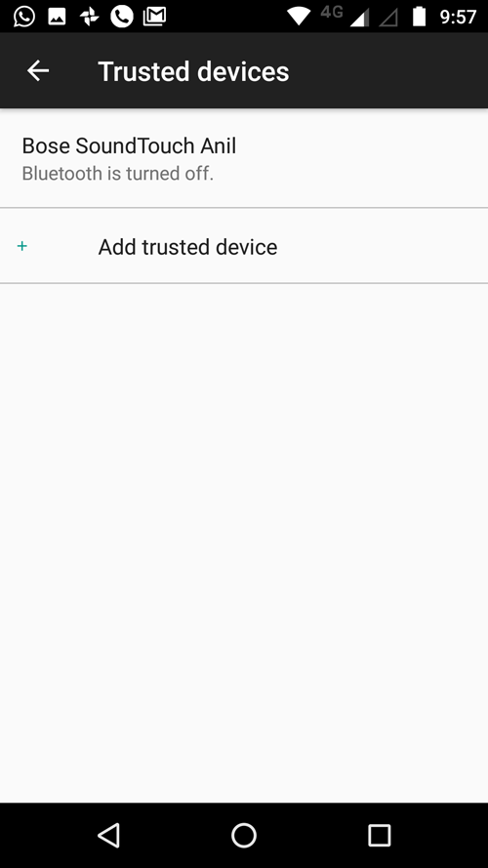This screenshot has width=488, height=868.
Task: Tap the Trusted devices title
Action: point(193,71)
